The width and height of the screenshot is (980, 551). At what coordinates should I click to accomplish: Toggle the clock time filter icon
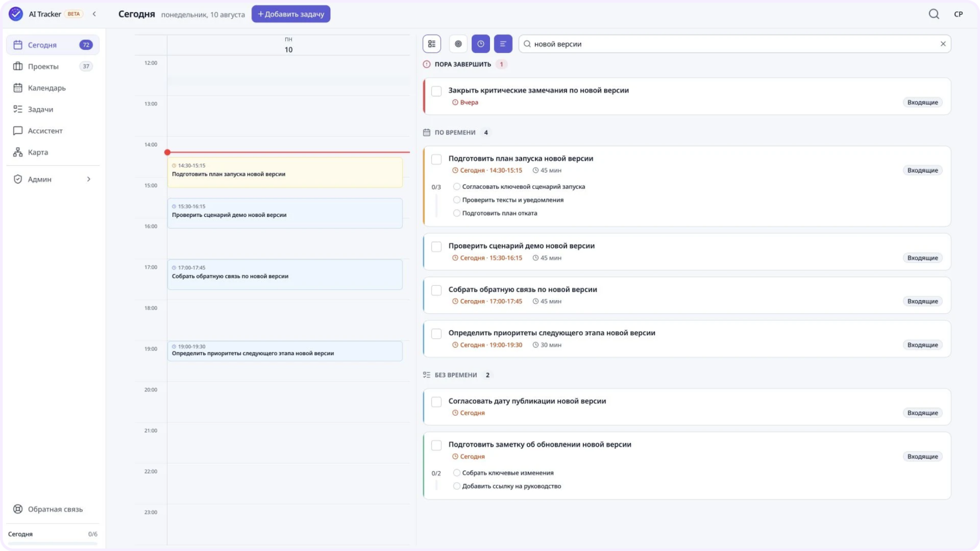click(481, 44)
